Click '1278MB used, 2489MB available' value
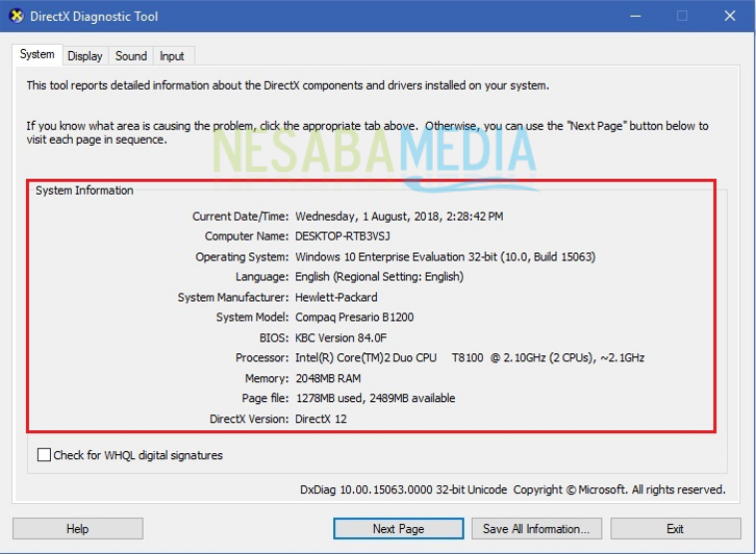This screenshot has height=554, width=756. pyautogui.click(x=375, y=398)
